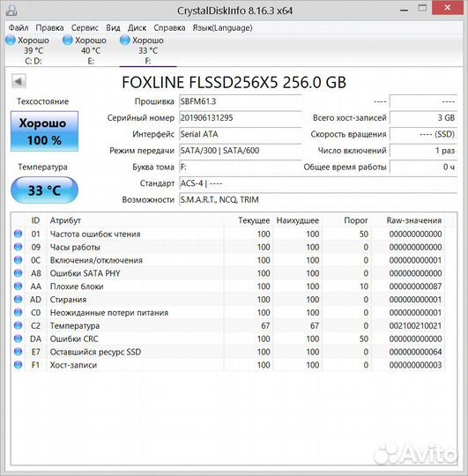Select the Плохие блоки row

(x=229, y=286)
